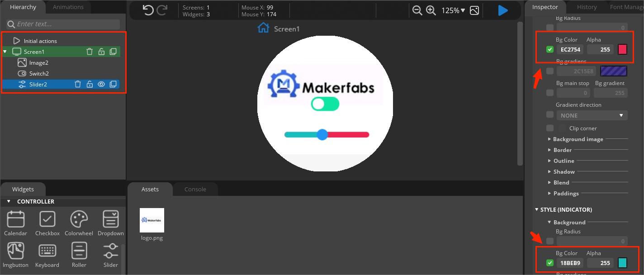This screenshot has width=644, height=275.
Task: Open the Gradient direction NONE dropdown
Action: point(592,115)
